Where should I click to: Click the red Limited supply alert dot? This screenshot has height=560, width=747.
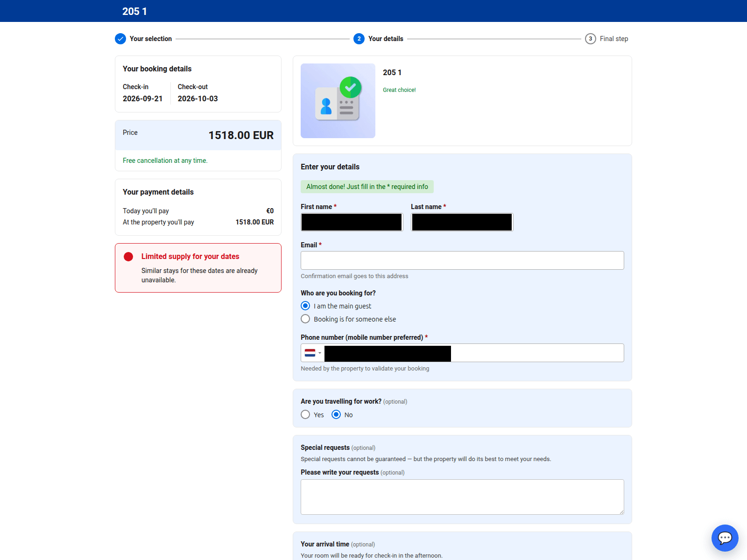coord(128,257)
